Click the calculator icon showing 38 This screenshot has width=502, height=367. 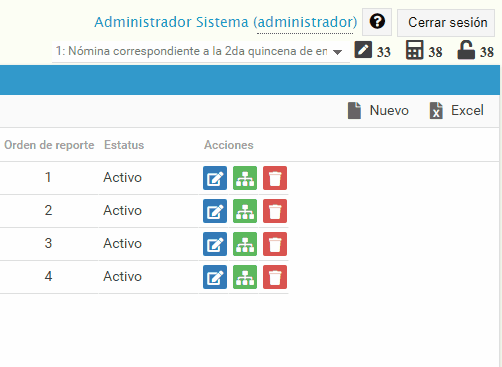click(x=415, y=50)
